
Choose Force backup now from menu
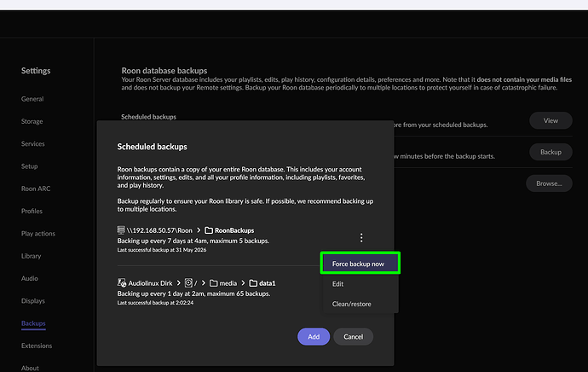coord(360,264)
